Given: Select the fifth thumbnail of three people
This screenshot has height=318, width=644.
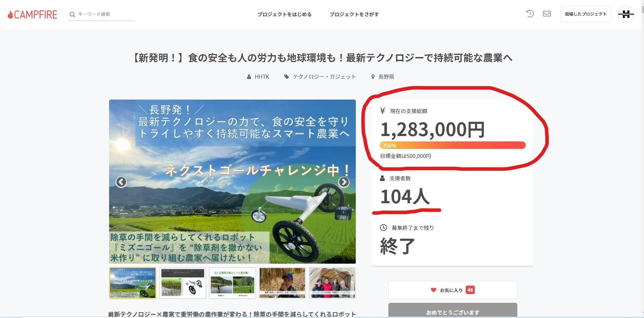Looking at the screenshot, I should coord(332,283).
